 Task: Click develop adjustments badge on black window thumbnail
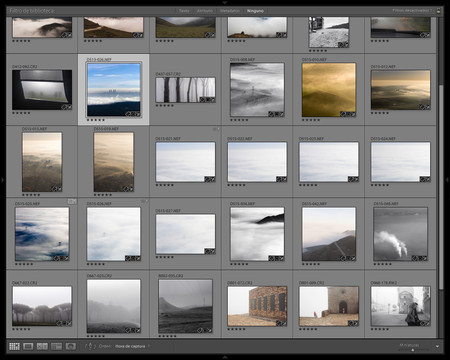coord(69,107)
